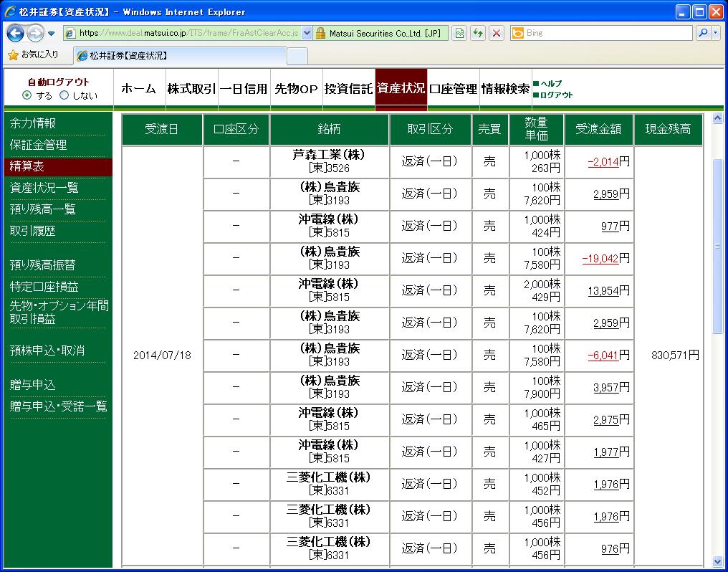The width and height of the screenshot is (728, 572).
Task: Select the 松井証券【資産状況】 browser tab
Action: [x=180, y=56]
